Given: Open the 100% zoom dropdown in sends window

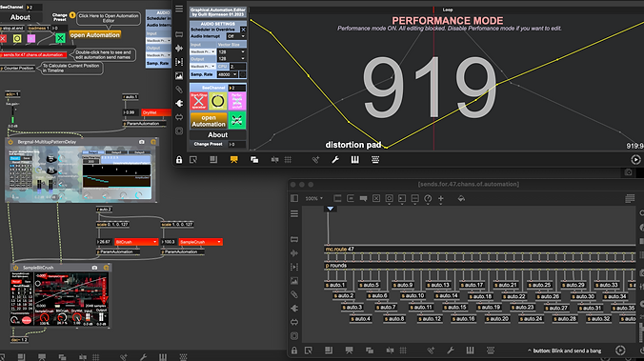Looking at the screenshot, I should 313,198.
